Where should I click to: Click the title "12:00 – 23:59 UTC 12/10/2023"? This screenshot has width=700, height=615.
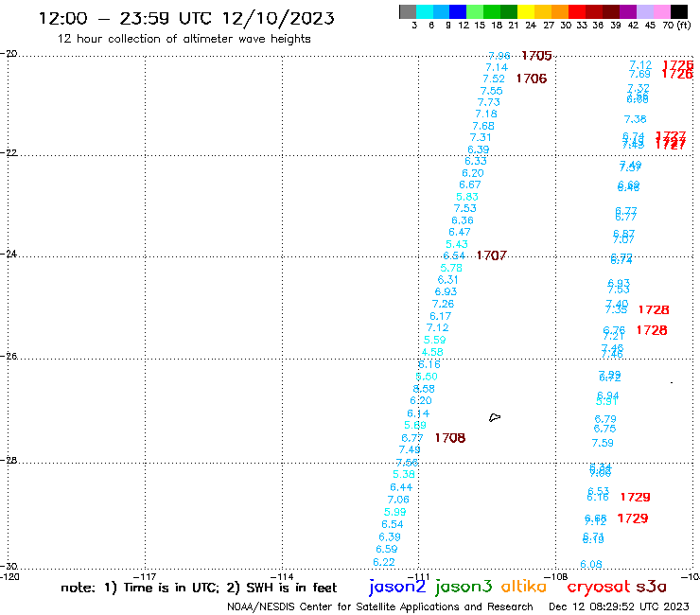pyautogui.click(x=186, y=18)
